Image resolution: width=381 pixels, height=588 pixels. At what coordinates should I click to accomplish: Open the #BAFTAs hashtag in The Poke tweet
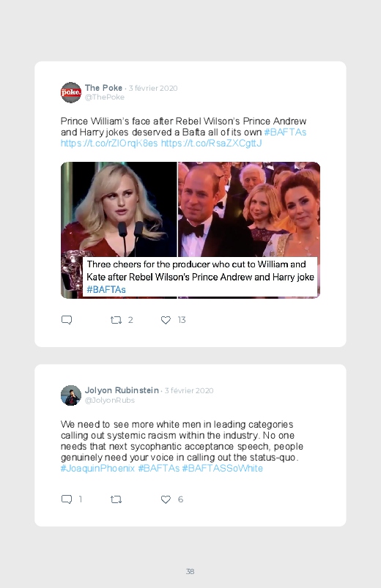pyautogui.click(x=285, y=132)
